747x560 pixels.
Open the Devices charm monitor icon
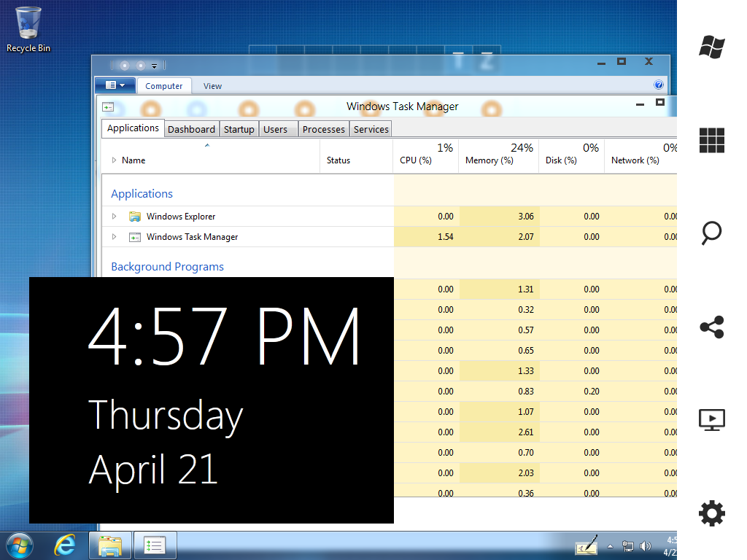pos(711,420)
